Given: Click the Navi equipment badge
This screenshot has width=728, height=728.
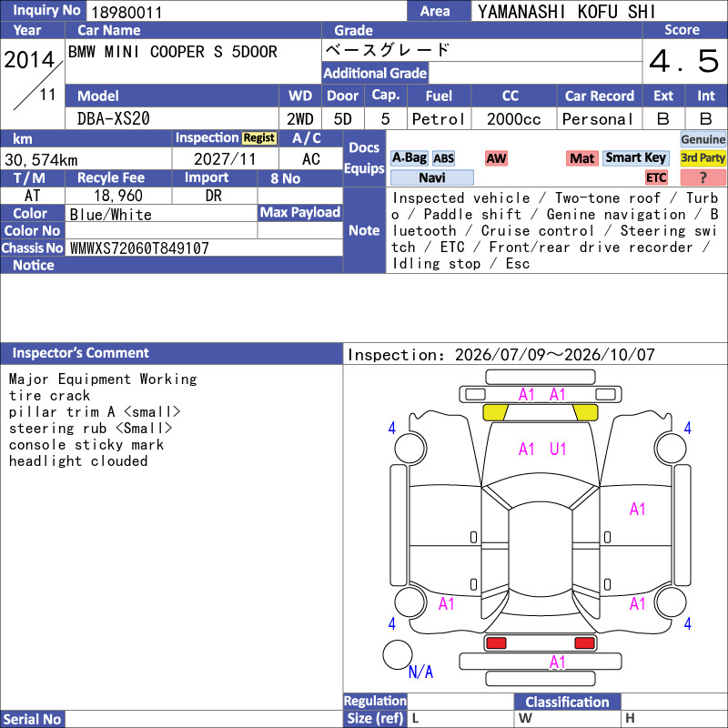Looking at the screenshot, I should coord(431,177).
